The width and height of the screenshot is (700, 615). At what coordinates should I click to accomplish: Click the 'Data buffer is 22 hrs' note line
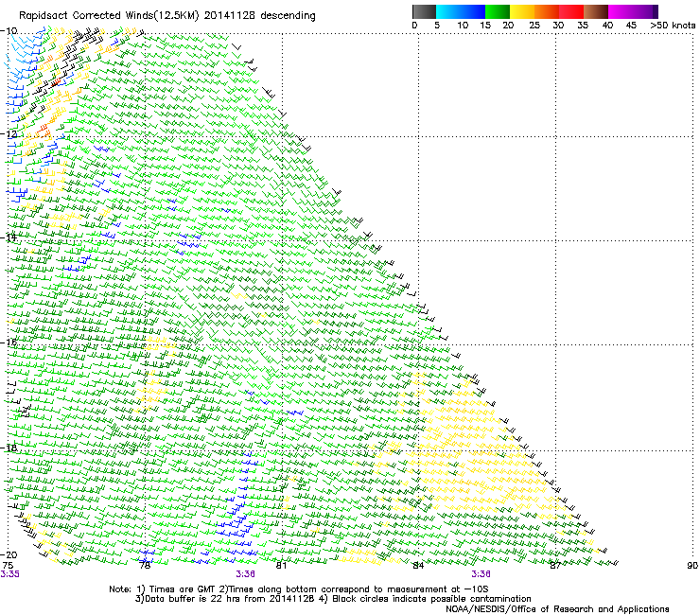coord(333,599)
